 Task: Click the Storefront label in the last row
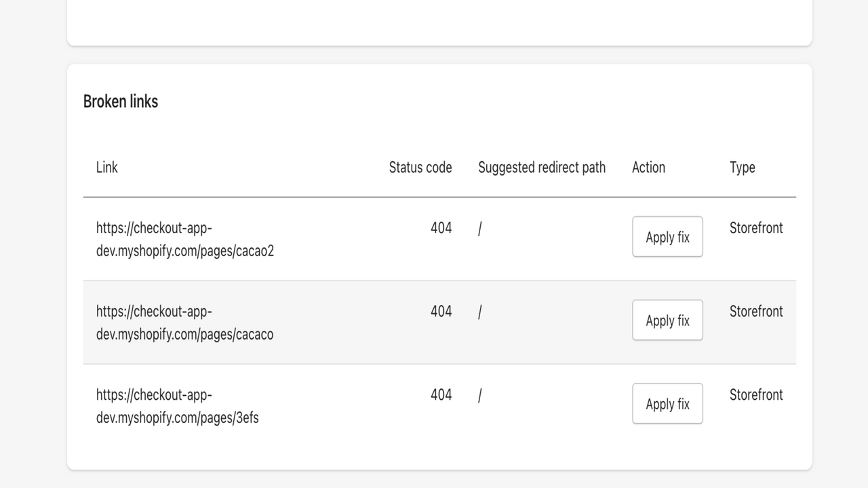click(756, 395)
